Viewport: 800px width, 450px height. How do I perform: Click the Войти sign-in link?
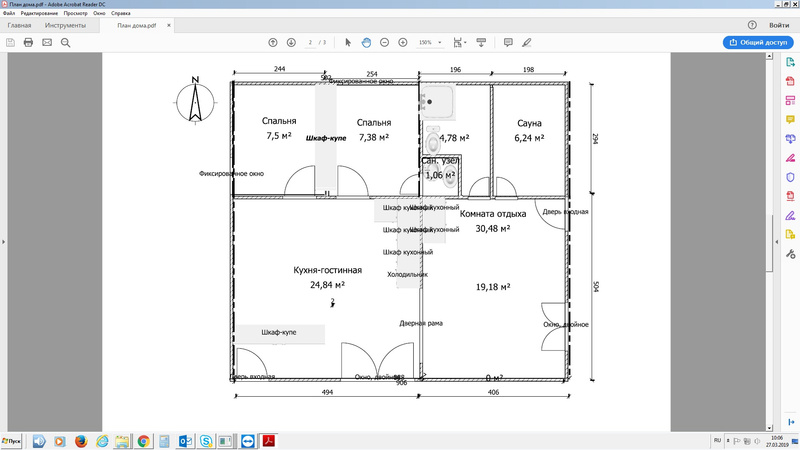point(779,25)
